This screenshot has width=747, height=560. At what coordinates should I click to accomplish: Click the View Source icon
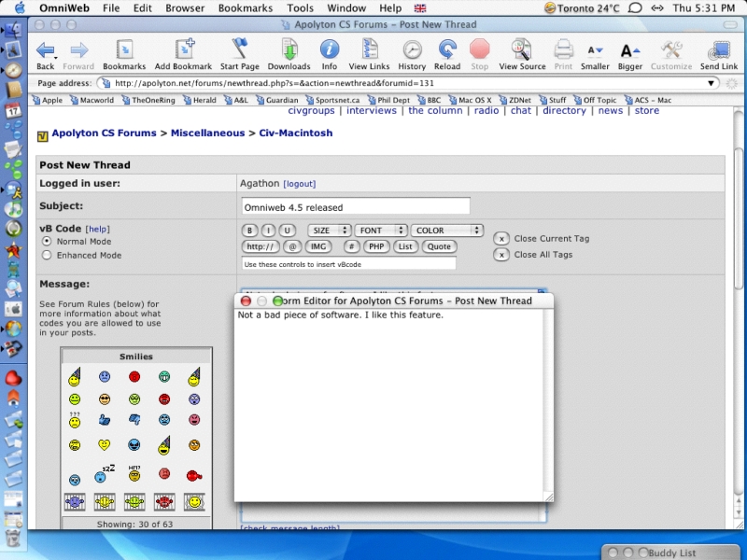click(522, 51)
